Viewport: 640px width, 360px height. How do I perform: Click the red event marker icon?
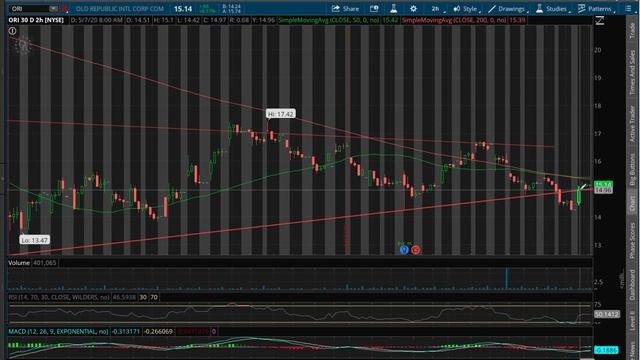coord(416,250)
